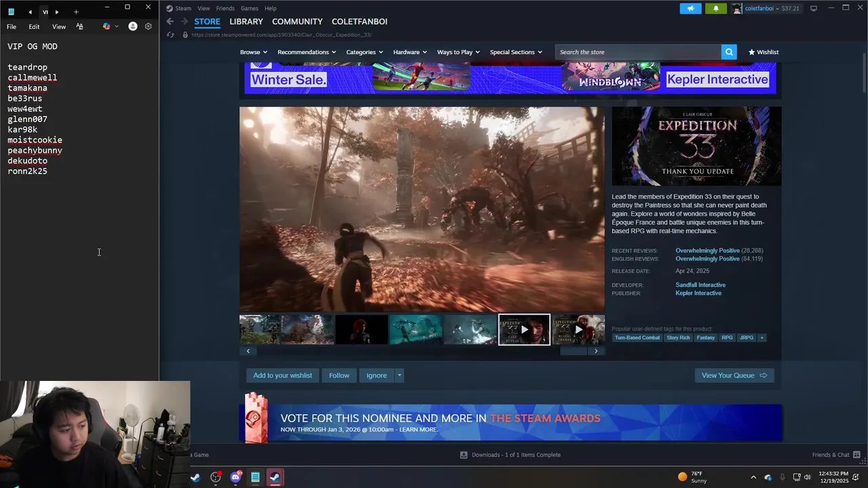This screenshot has width=868, height=488.
Task: Open the STORE tab
Action: coord(207,22)
